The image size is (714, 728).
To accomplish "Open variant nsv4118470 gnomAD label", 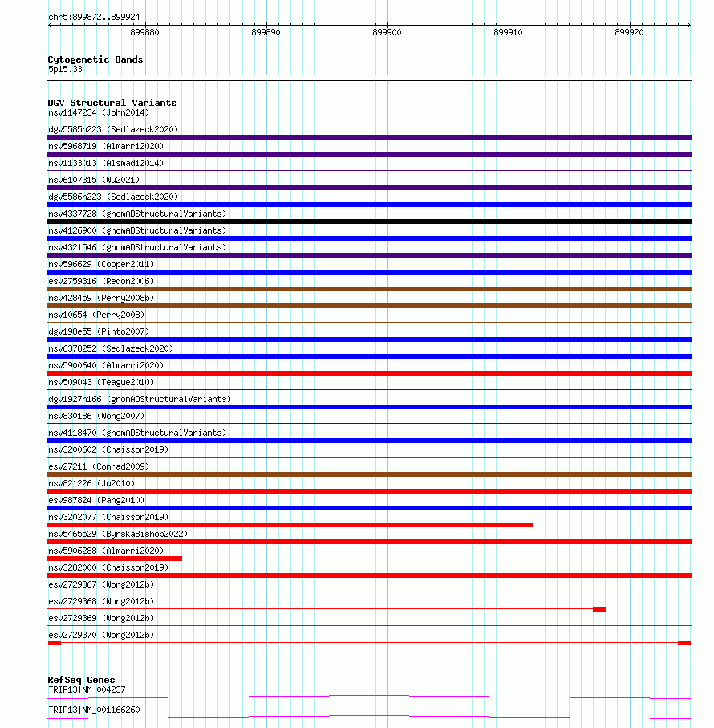I will click(137, 433).
